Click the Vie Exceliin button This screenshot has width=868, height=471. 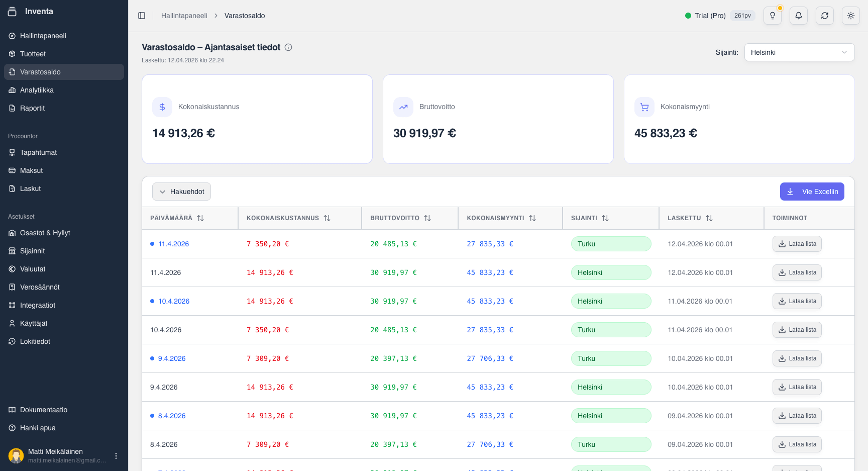[x=812, y=192]
